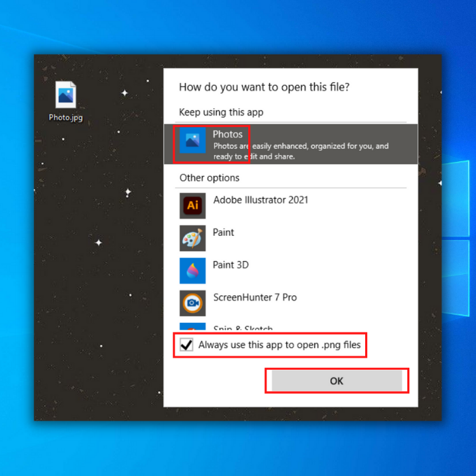Select the Photo.jpg desktop file icon
The width and height of the screenshot is (476, 476).
(x=65, y=95)
